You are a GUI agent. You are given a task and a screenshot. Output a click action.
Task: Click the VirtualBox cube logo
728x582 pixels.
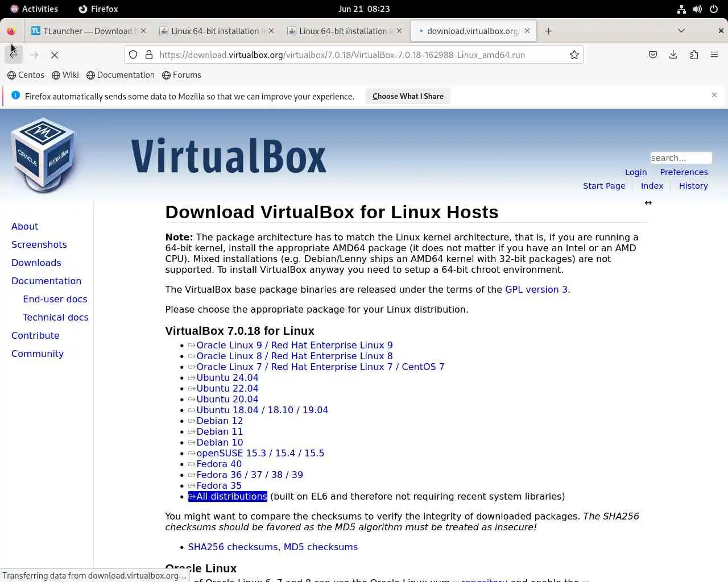43,155
